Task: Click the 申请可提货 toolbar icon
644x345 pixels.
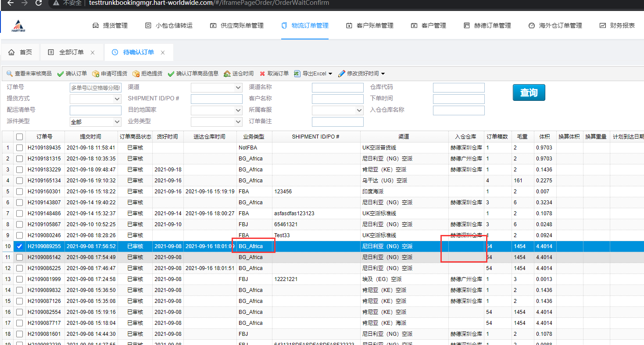Action: (x=95, y=74)
